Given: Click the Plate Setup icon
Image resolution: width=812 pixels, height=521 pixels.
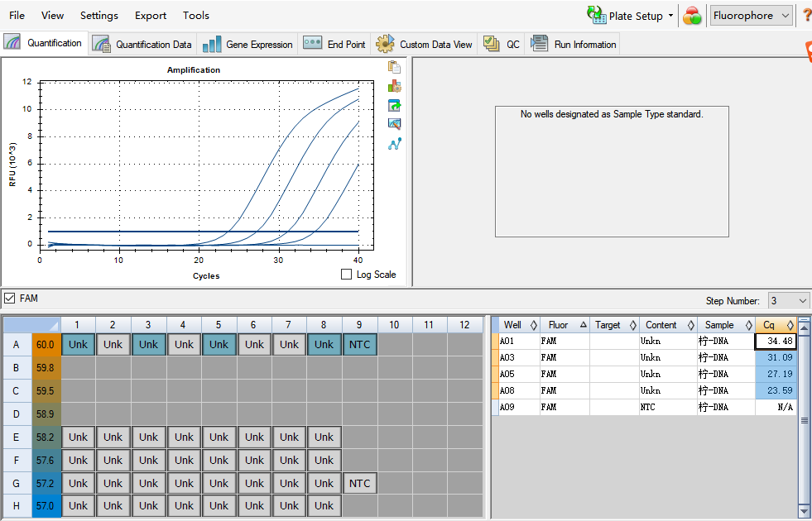Looking at the screenshot, I should pyautogui.click(x=597, y=15).
